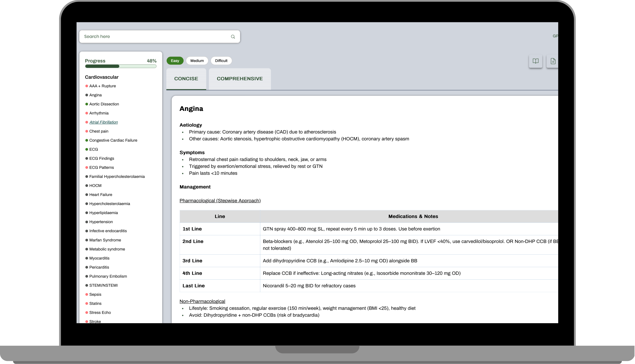Click the Primary cause: Coronary artery disease bullet
Image resolution: width=635 pixels, height=364 pixels.
[262, 132]
